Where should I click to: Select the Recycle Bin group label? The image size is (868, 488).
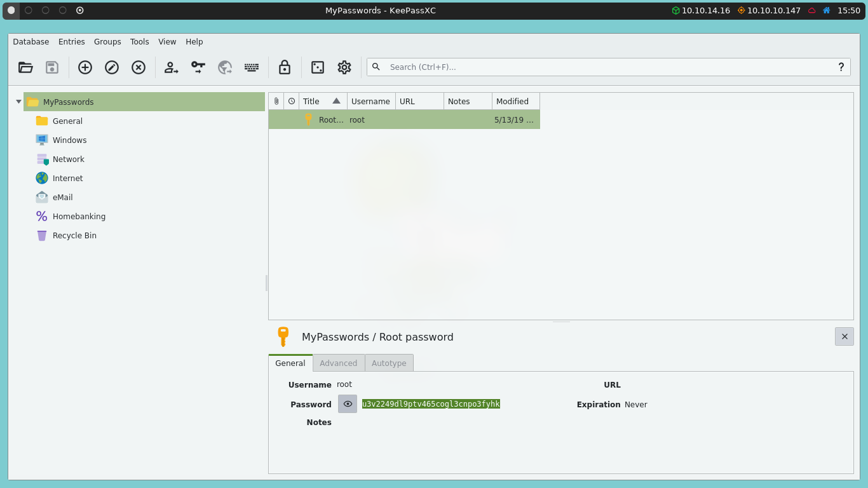pyautogui.click(x=74, y=235)
